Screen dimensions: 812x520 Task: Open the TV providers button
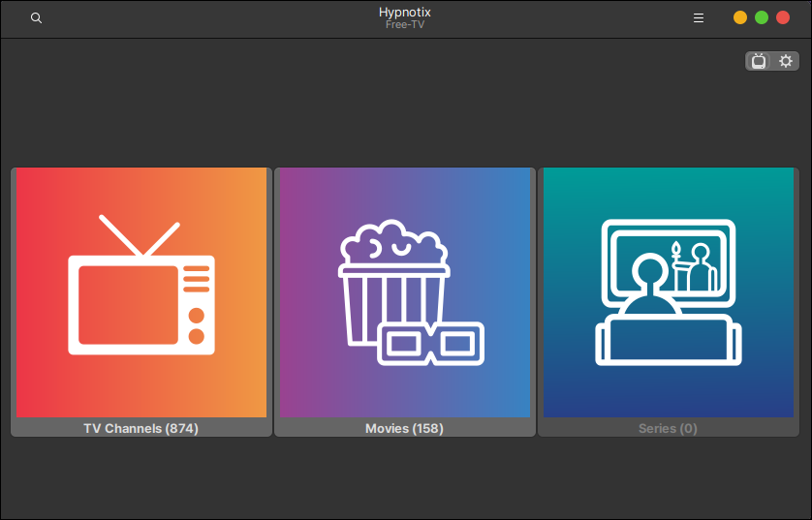[759, 61]
